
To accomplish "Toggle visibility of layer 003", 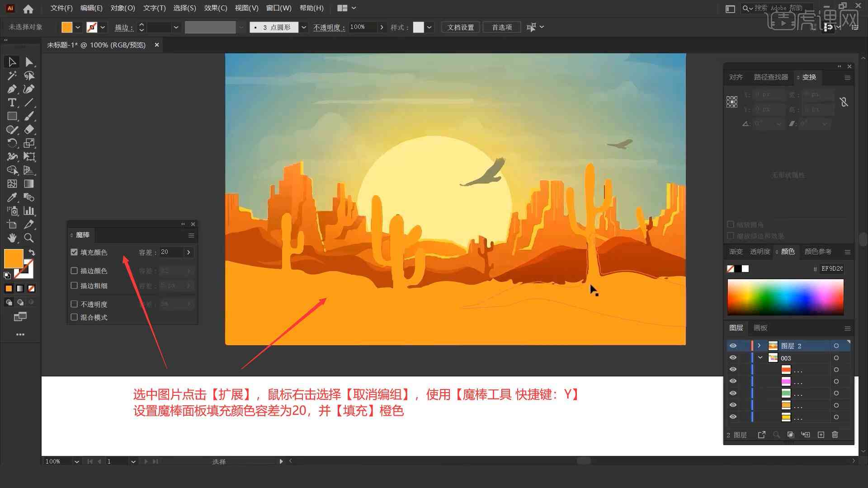I will pyautogui.click(x=733, y=357).
